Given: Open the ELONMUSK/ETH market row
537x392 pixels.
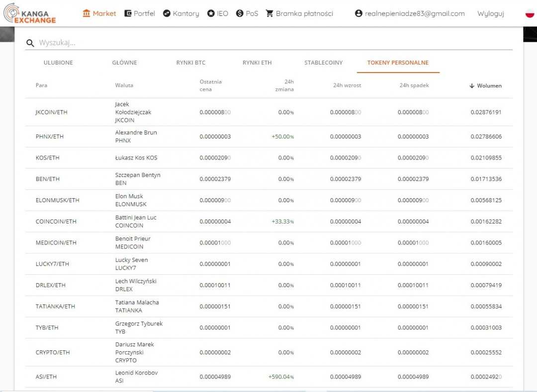Looking at the screenshot, I should pos(57,200).
